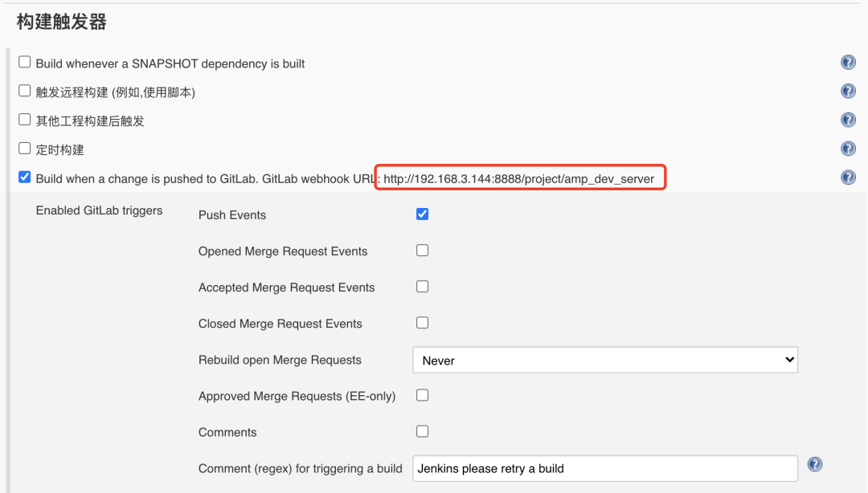Tick the 定时构建 checkbox
The width and height of the screenshot is (868, 493).
(x=25, y=149)
